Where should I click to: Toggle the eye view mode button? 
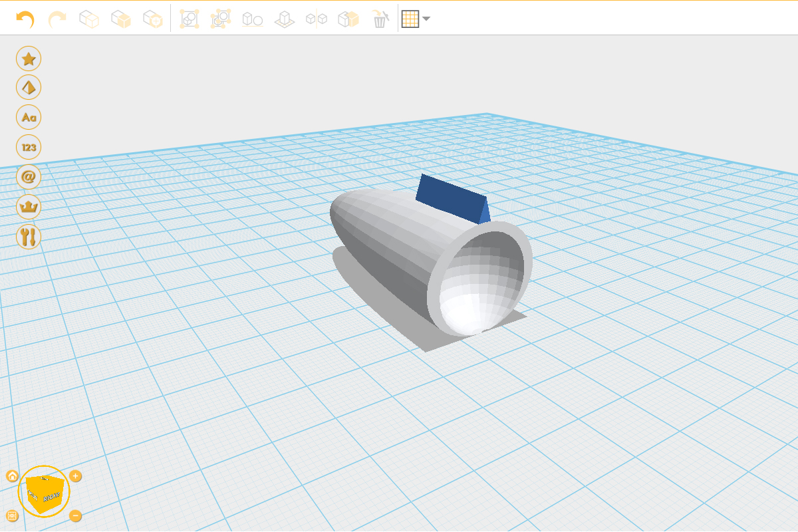[x=12, y=515]
